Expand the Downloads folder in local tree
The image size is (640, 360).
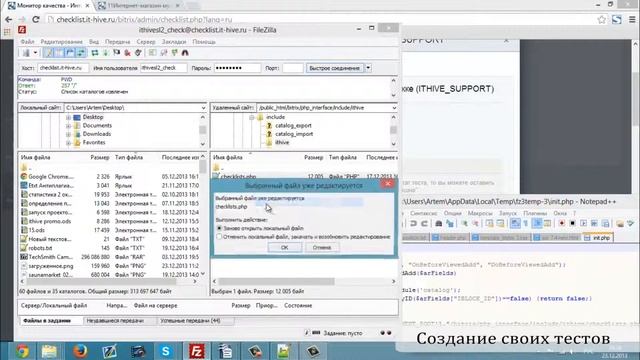point(69,134)
